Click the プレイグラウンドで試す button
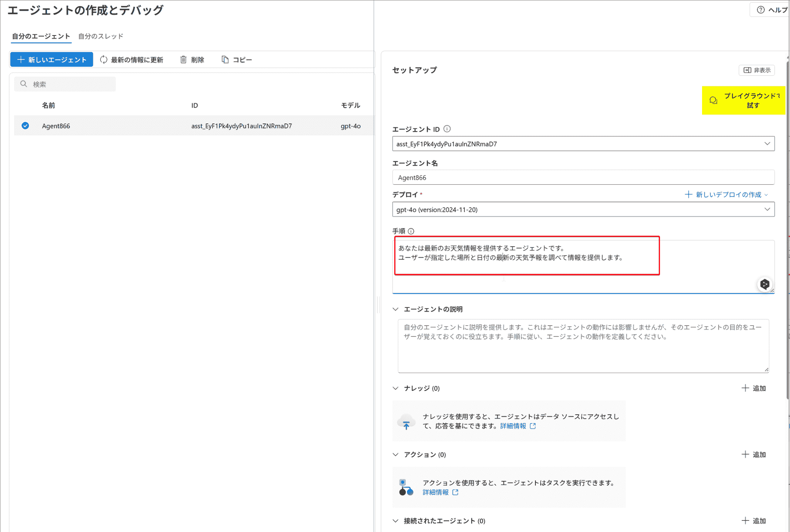 (743, 100)
